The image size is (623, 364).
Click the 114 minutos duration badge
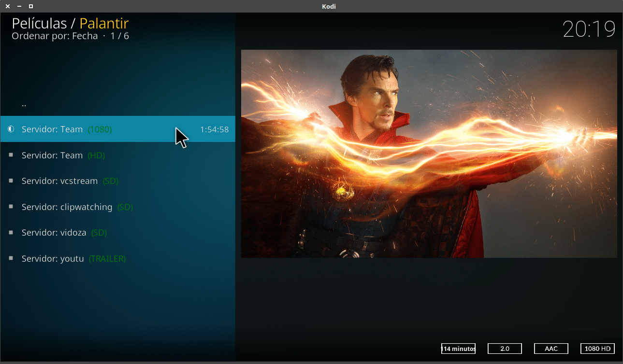(x=458, y=349)
